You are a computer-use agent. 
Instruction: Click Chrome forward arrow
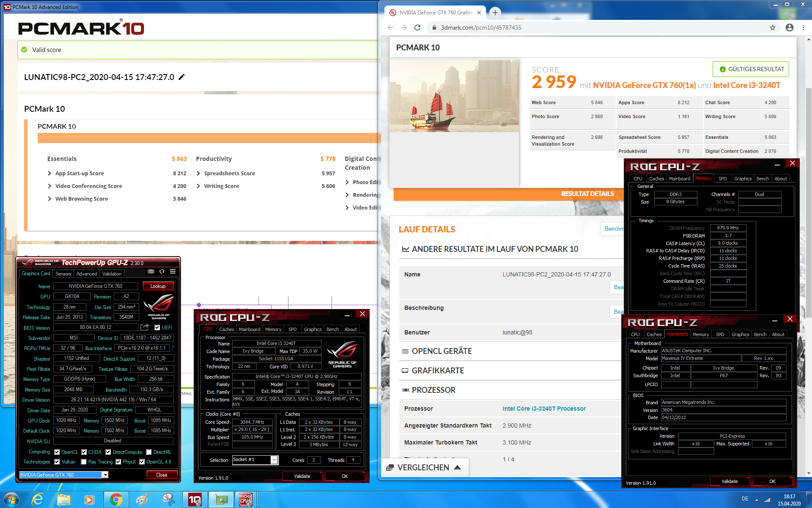point(404,28)
